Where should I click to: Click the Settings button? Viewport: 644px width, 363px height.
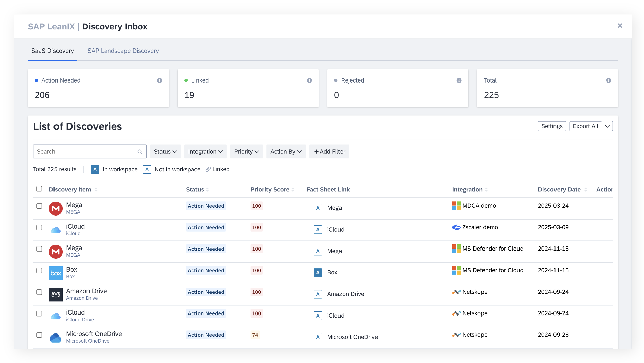(x=552, y=126)
